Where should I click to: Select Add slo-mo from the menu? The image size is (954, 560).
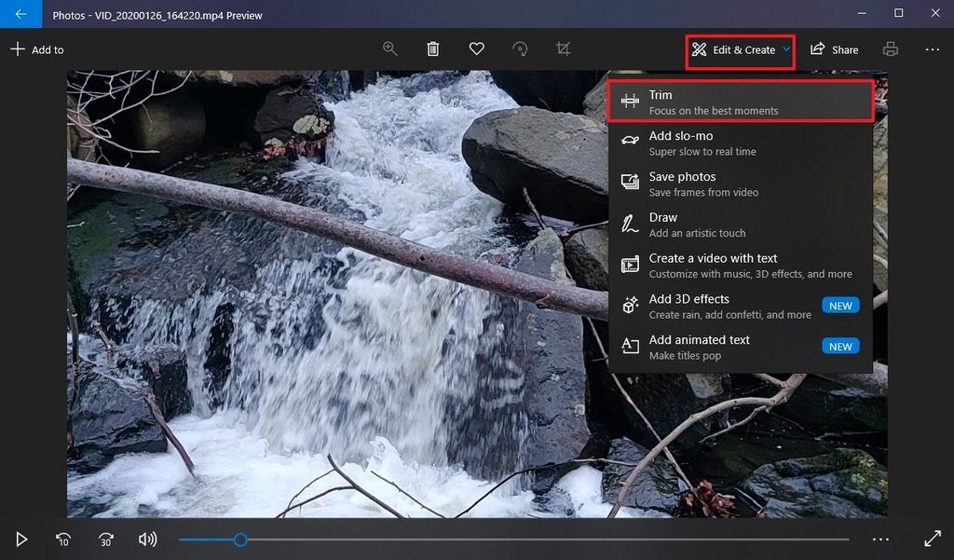coord(727,142)
